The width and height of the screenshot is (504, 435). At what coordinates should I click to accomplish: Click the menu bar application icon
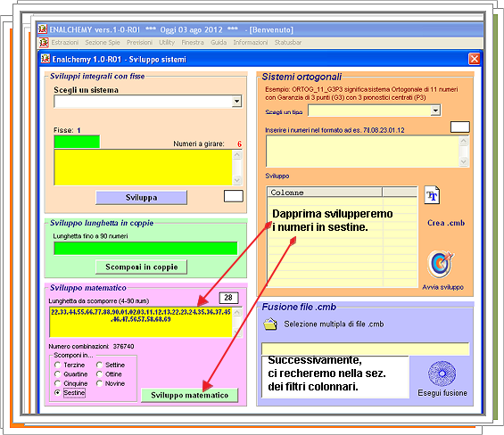[x=44, y=43]
